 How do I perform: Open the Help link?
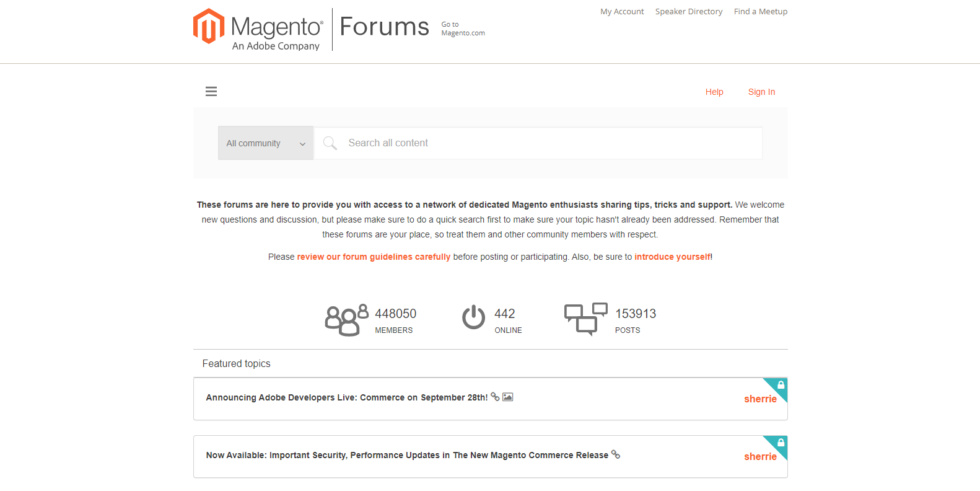pyautogui.click(x=714, y=92)
